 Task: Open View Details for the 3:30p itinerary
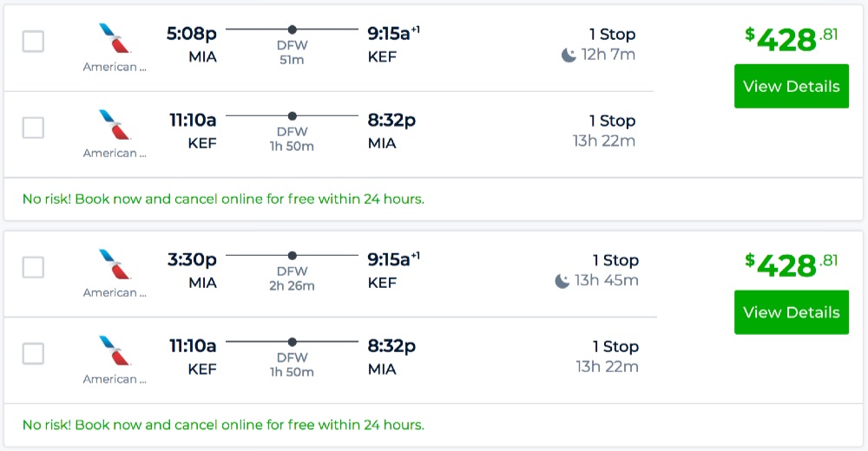coord(791,312)
